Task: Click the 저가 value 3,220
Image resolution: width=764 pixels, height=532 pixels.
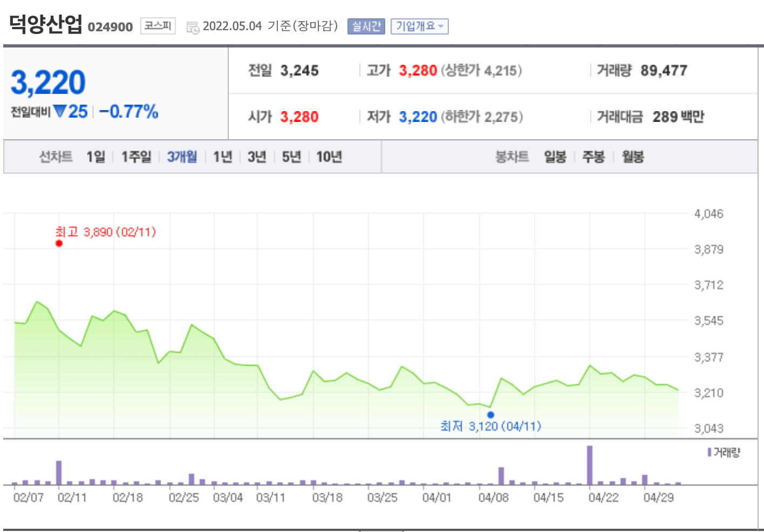Action: click(x=418, y=117)
